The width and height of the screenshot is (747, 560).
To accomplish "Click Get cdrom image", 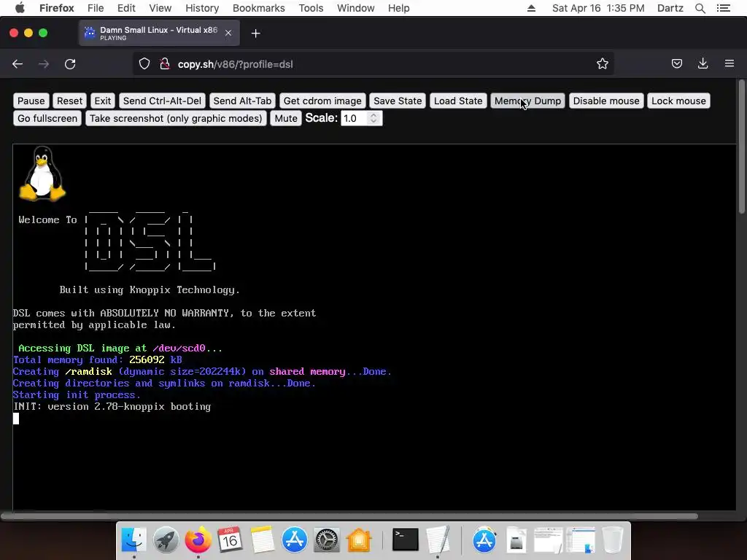I will 322,101.
